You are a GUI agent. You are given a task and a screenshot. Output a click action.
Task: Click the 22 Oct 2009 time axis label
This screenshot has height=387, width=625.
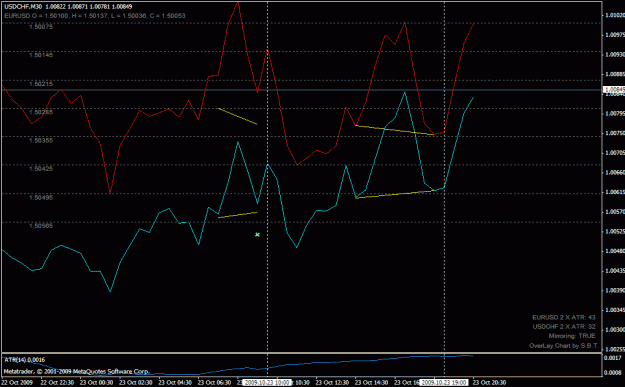click(x=17, y=383)
